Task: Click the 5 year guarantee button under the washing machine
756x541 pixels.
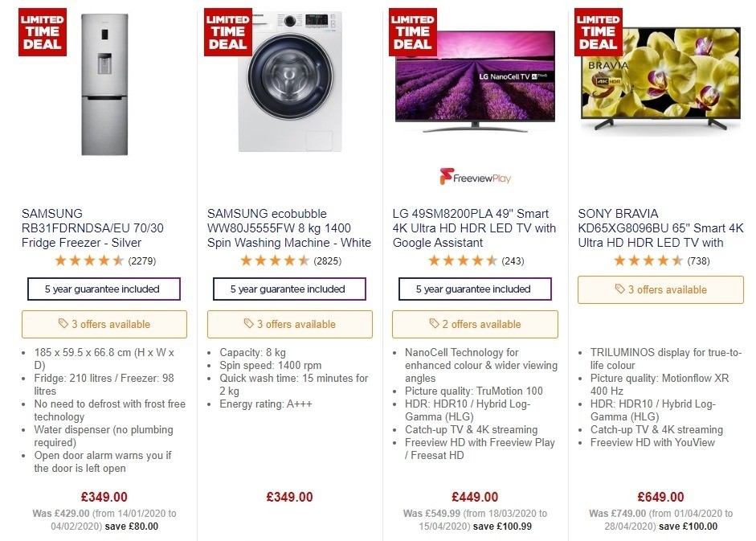Action: coord(290,289)
